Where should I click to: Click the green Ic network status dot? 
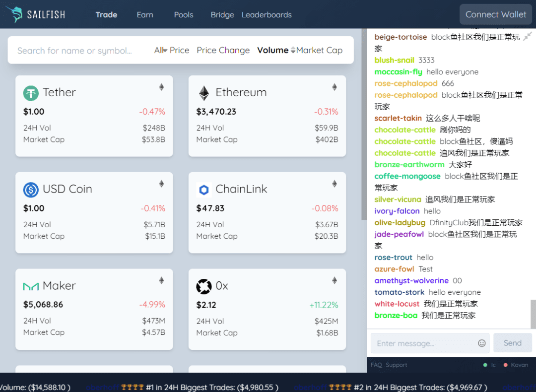tap(485, 365)
